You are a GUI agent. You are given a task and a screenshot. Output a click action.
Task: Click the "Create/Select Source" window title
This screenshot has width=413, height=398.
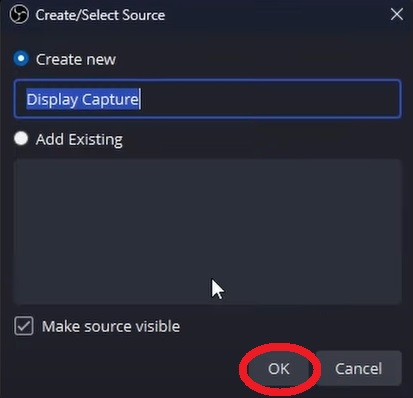pyautogui.click(x=100, y=15)
